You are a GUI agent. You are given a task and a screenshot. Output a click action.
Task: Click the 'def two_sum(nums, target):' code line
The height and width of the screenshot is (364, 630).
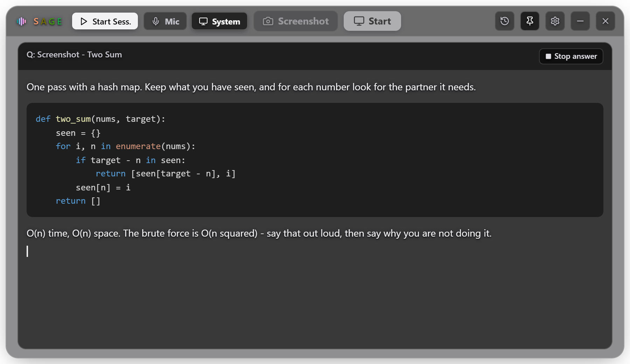[100, 119]
